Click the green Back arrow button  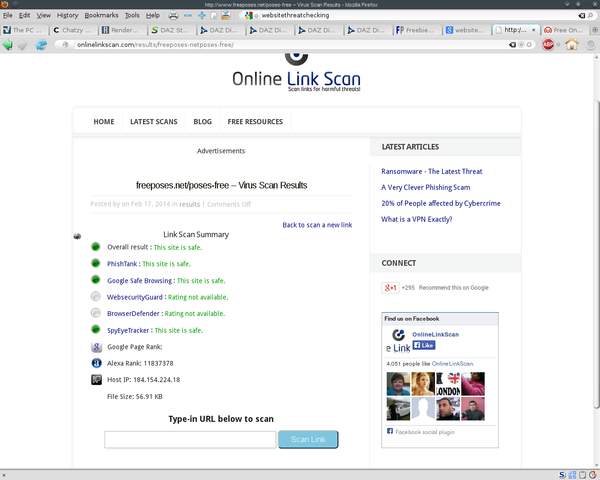pos(7,45)
